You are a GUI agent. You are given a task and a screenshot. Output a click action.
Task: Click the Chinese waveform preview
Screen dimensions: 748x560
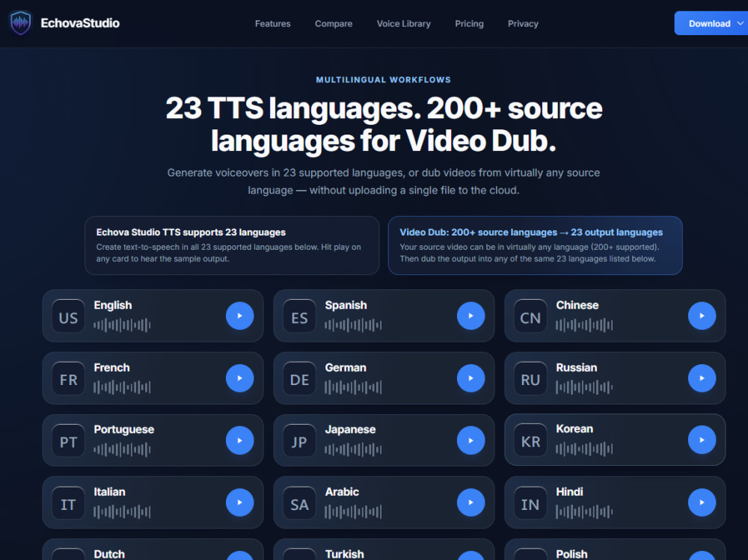[x=584, y=325]
